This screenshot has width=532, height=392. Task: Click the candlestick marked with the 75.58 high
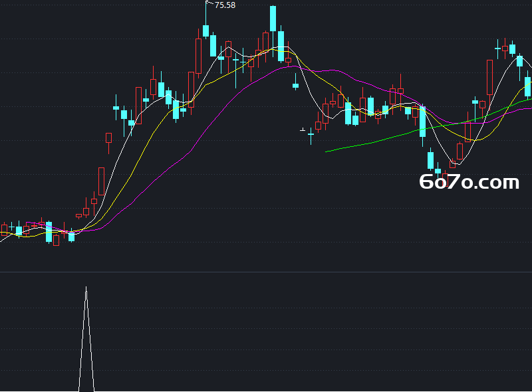point(205,31)
